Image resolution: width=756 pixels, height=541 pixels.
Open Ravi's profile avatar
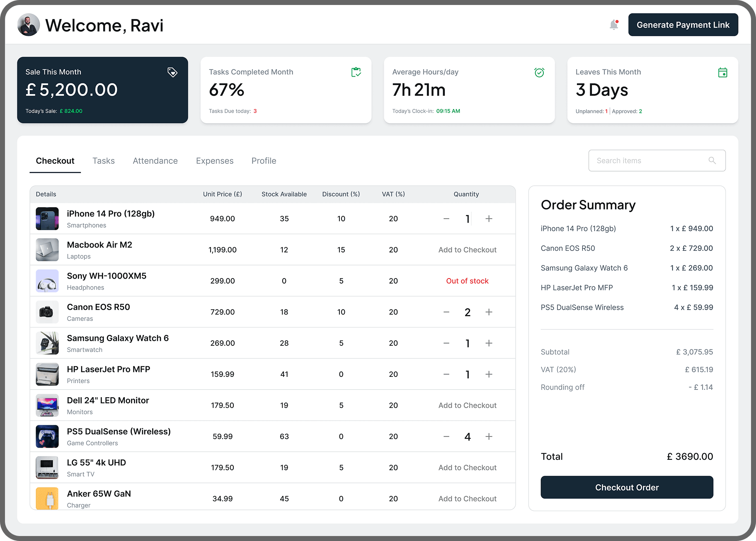click(28, 24)
